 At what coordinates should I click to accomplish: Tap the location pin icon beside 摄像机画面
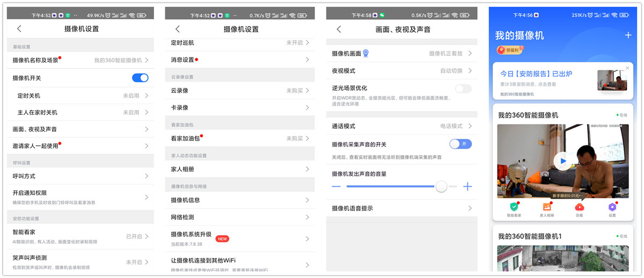point(365,53)
